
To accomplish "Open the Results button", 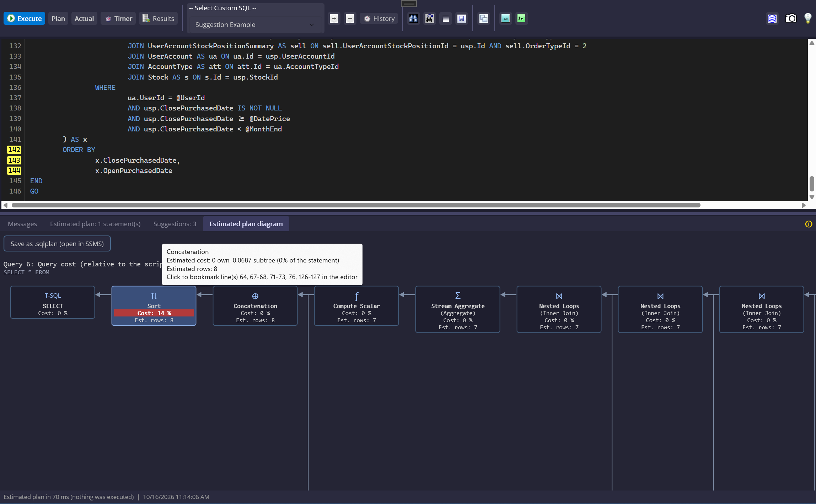I will click(159, 18).
